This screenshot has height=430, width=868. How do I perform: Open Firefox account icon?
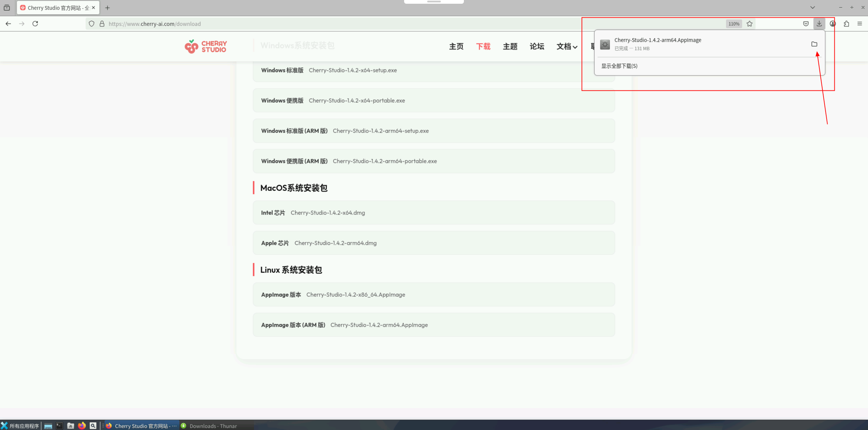833,24
